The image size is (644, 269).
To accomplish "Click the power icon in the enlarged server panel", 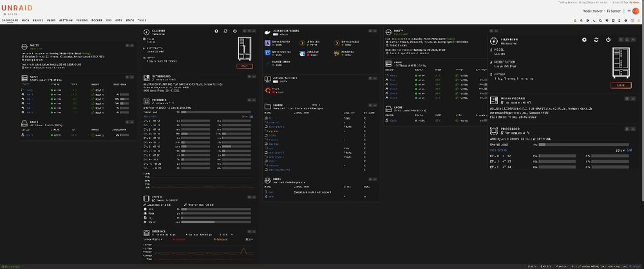I will click(x=609, y=40).
